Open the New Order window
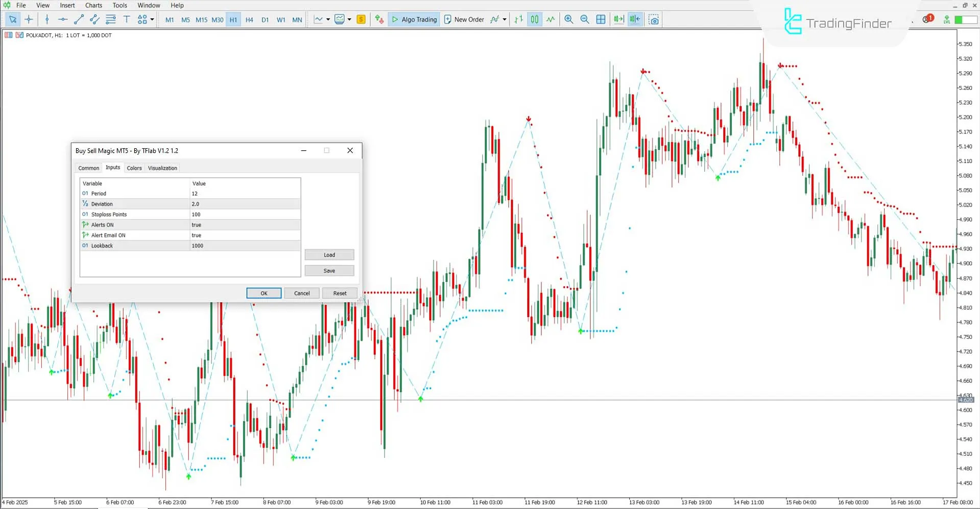This screenshot has height=509, width=980. (x=463, y=19)
